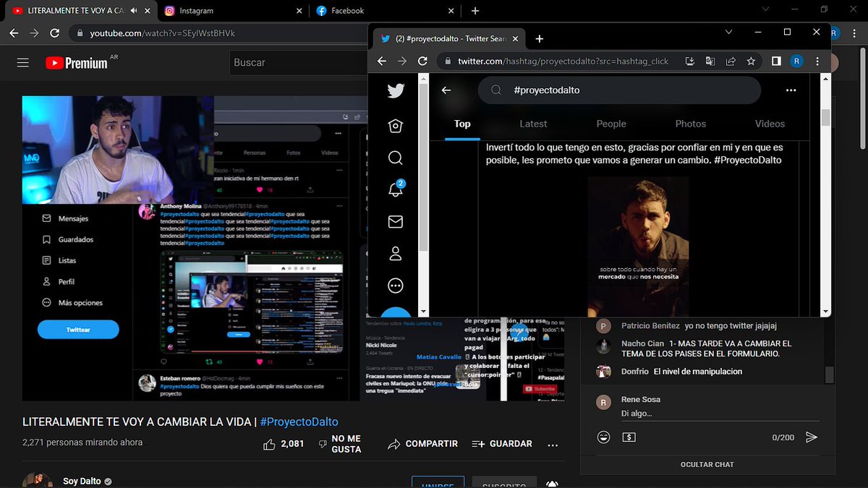
Task: Reload the YouTube page
Action: tap(54, 33)
